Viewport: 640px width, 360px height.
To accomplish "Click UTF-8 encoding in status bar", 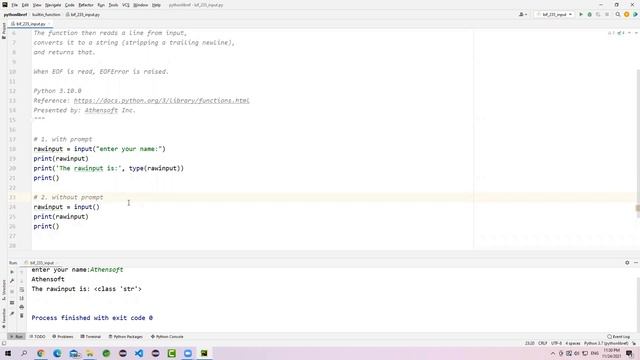I will point(556,343).
